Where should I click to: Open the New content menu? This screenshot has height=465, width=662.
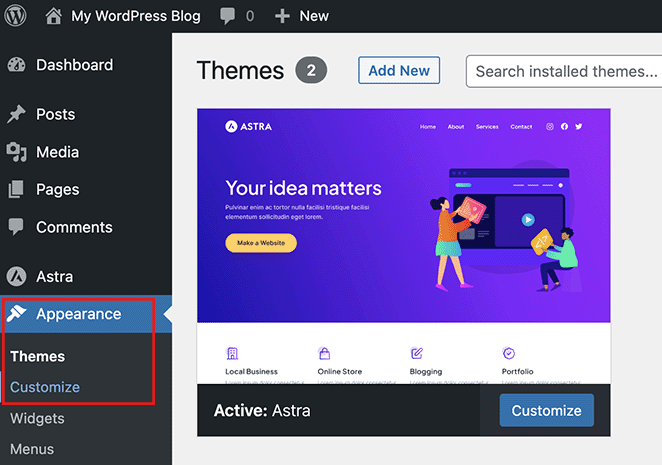[314, 16]
